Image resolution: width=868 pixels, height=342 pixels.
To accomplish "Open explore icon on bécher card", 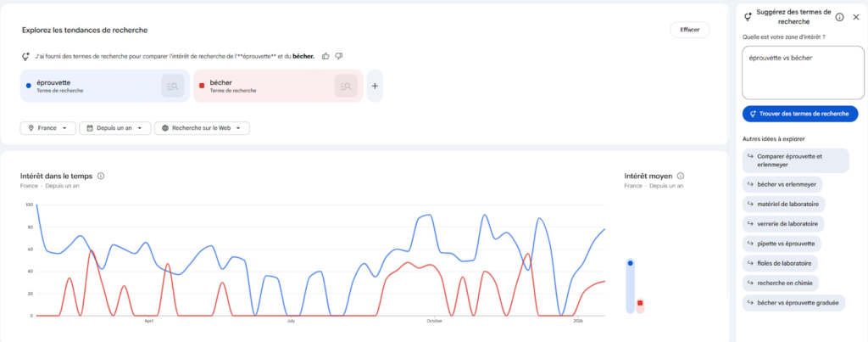I will tap(346, 86).
